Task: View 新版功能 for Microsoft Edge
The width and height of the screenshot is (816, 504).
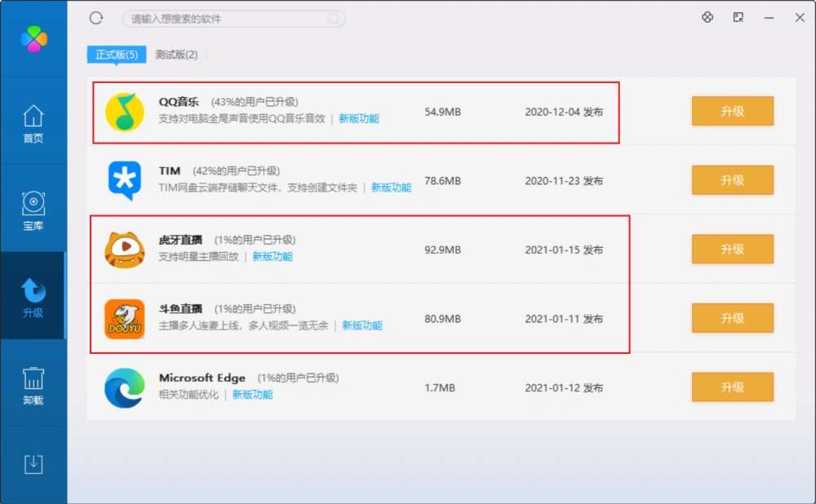Action: tap(252, 395)
